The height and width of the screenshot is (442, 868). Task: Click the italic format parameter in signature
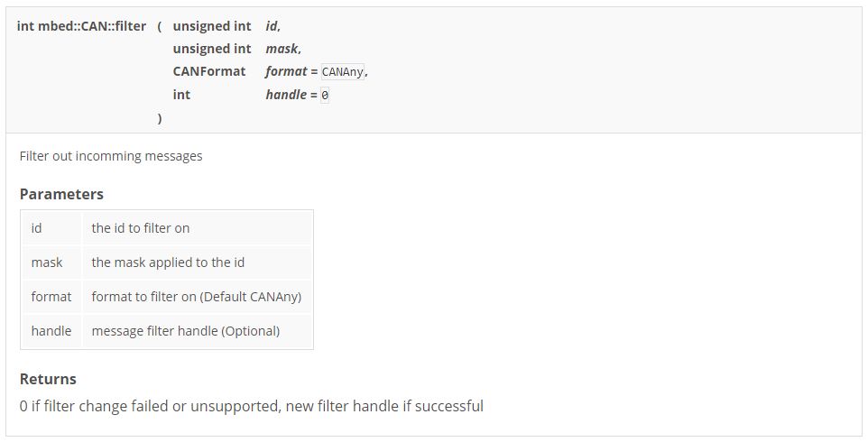click(286, 71)
